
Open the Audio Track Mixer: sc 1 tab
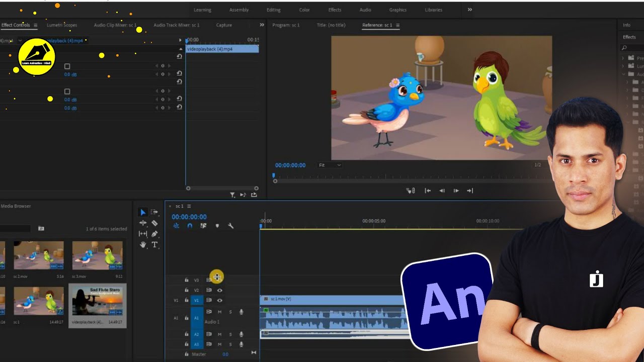(x=177, y=25)
